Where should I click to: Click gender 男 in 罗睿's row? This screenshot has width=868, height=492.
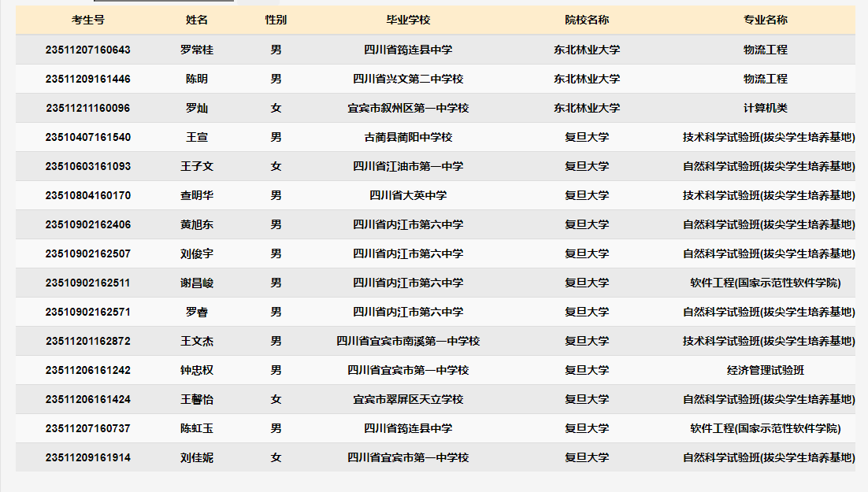click(x=276, y=313)
